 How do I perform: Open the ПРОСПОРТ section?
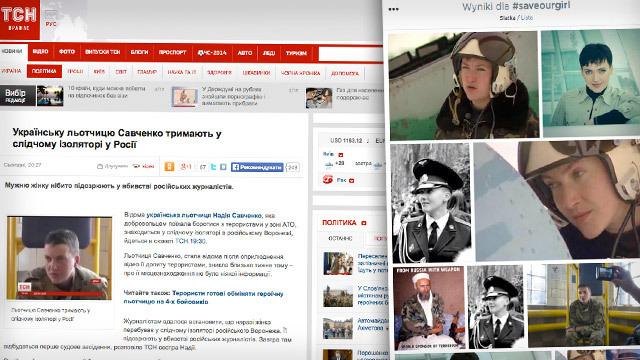pyautogui.click(x=172, y=52)
